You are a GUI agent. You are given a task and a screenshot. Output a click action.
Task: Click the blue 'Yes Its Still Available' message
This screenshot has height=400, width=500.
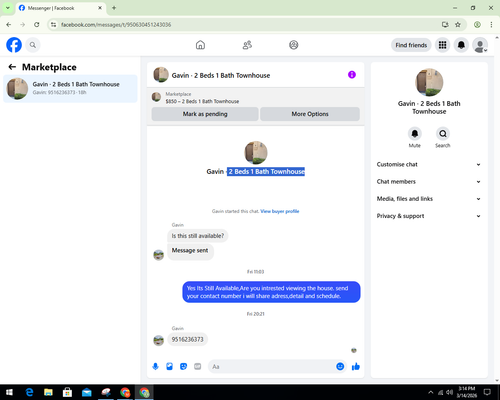[271, 292]
